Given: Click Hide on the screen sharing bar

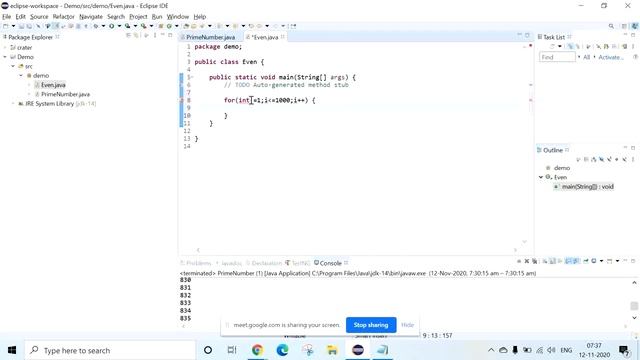Looking at the screenshot, I should 407,325.
